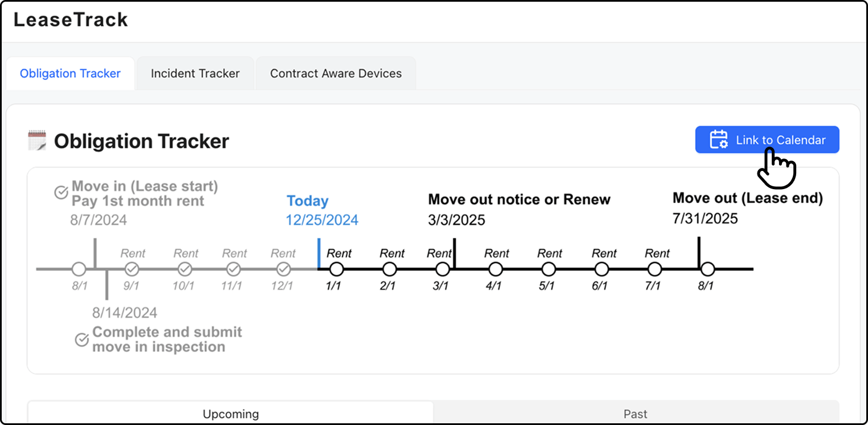Click the checked 12/1 rent circle
Screen dimensions: 868x425
pos(283,269)
